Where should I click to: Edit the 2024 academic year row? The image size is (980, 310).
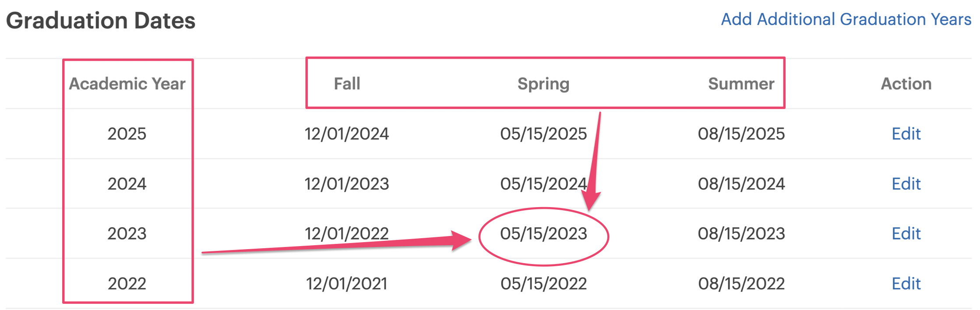[x=906, y=183]
